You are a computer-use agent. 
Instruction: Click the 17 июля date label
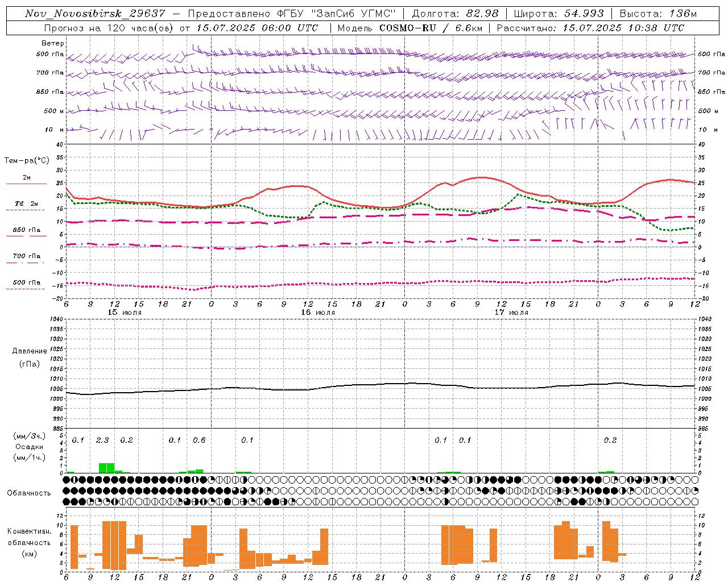coord(511,313)
